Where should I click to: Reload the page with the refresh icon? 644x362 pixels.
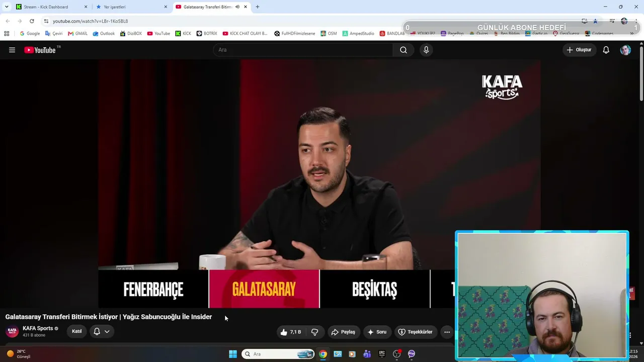click(x=32, y=21)
